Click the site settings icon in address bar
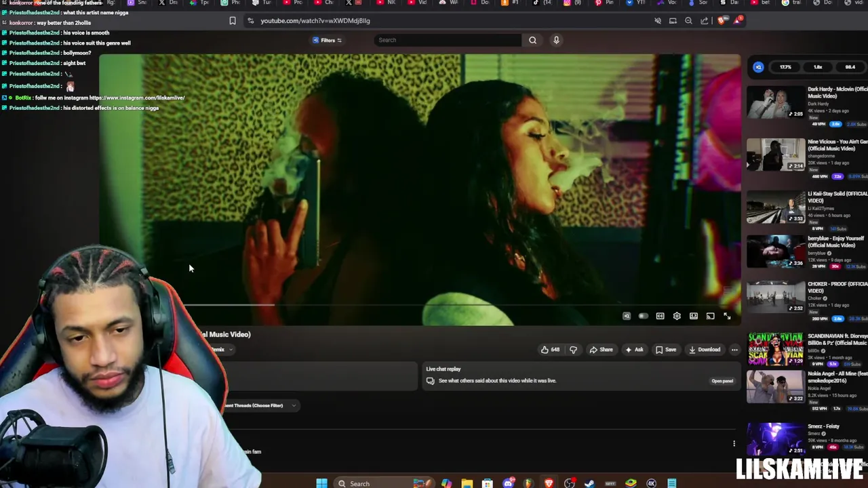 click(251, 21)
